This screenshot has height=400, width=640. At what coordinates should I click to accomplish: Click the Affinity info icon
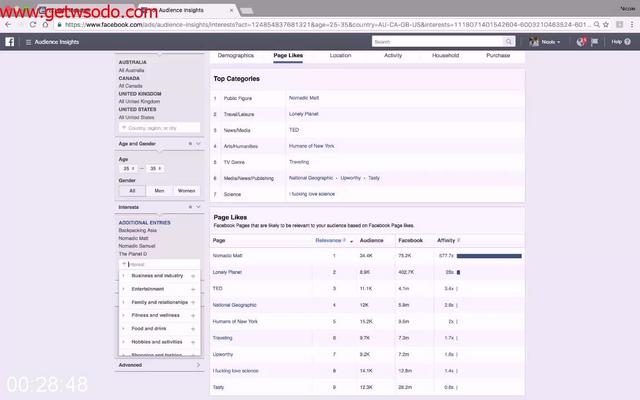459,240
